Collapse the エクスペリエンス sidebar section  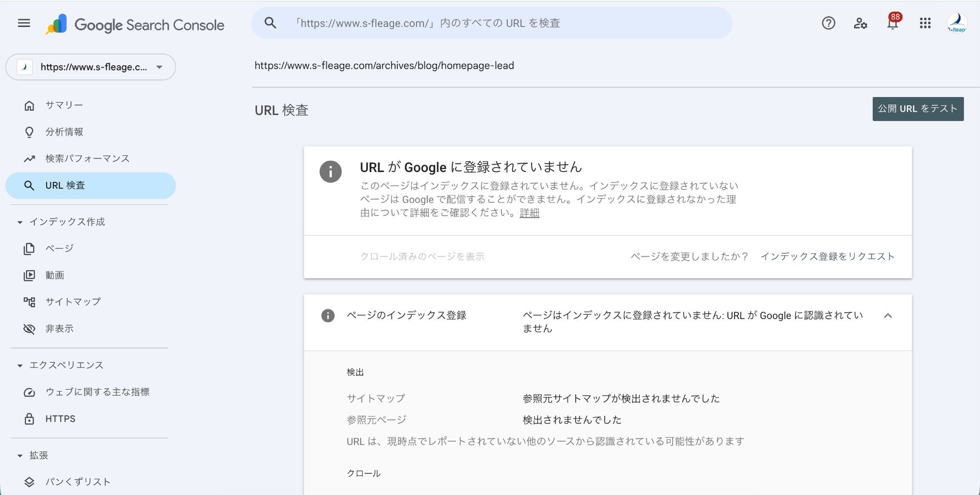point(19,365)
